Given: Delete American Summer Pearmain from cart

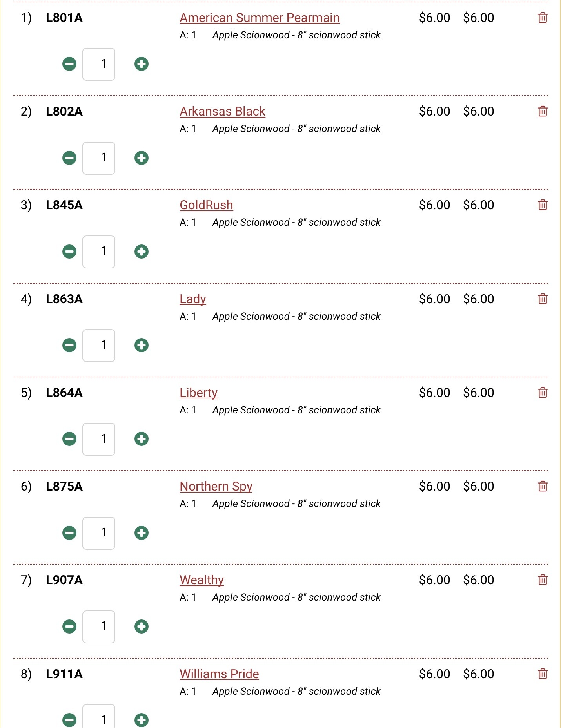Looking at the screenshot, I should 543,18.
